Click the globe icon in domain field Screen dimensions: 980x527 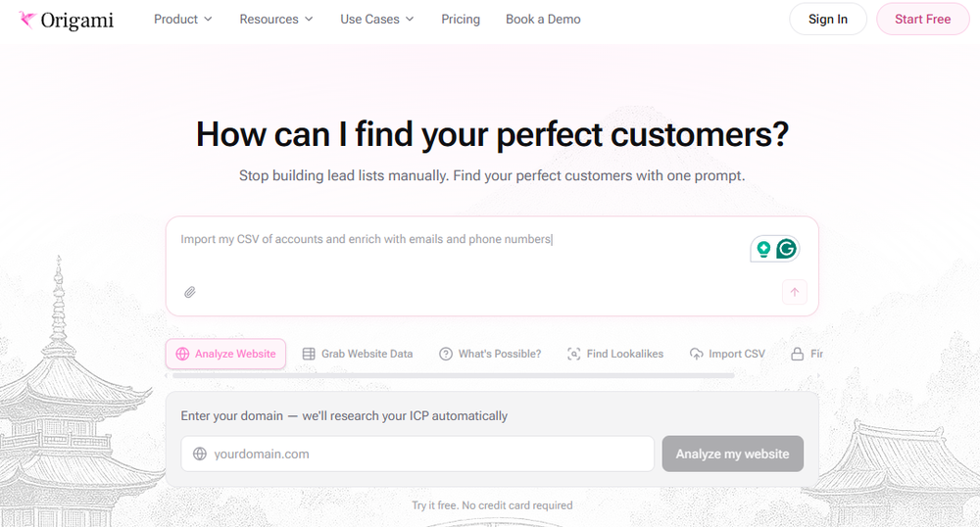[200, 455]
